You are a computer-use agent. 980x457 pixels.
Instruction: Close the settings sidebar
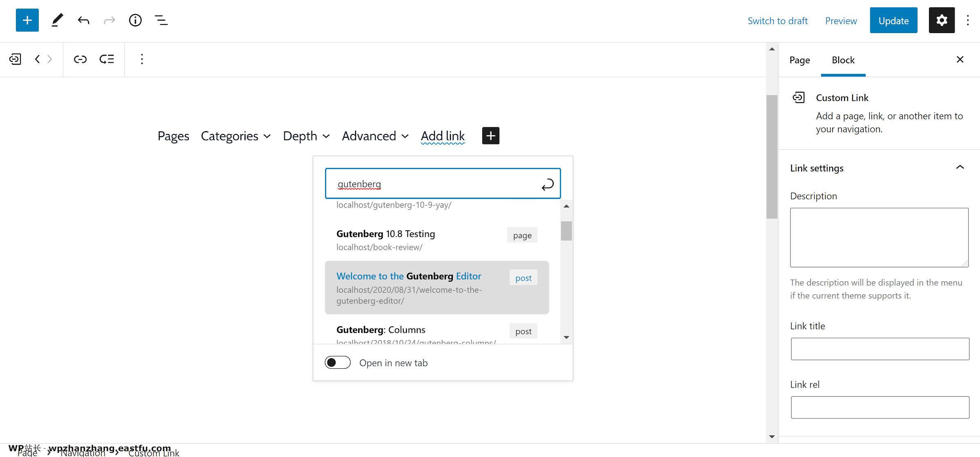pos(960,60)
